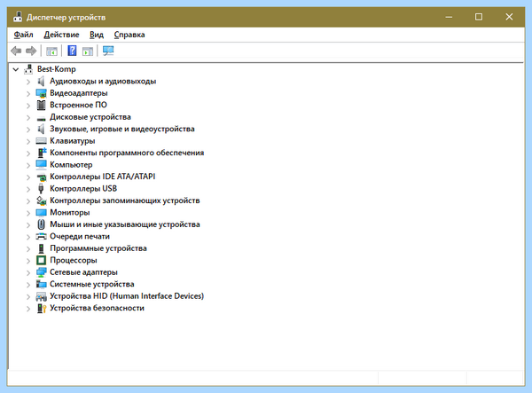Select Контроллеры IDE ATA/ATAPI row
Viewport: 532px width, 393px height.
[x=103, y=177]
